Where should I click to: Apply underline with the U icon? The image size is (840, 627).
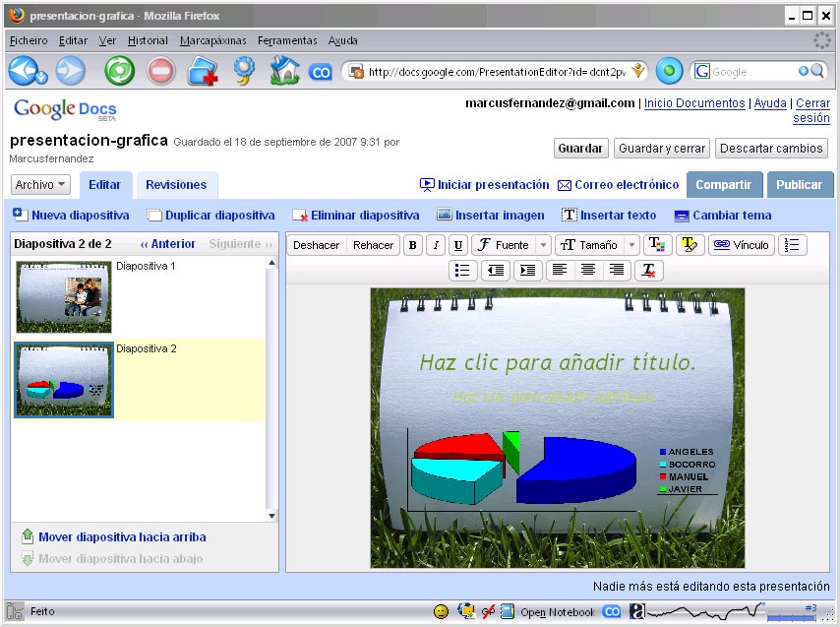point(458,245)
